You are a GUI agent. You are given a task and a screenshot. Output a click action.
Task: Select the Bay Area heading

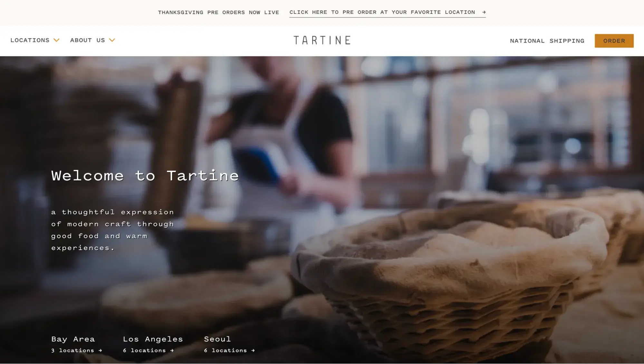click(x=73, y=339)
